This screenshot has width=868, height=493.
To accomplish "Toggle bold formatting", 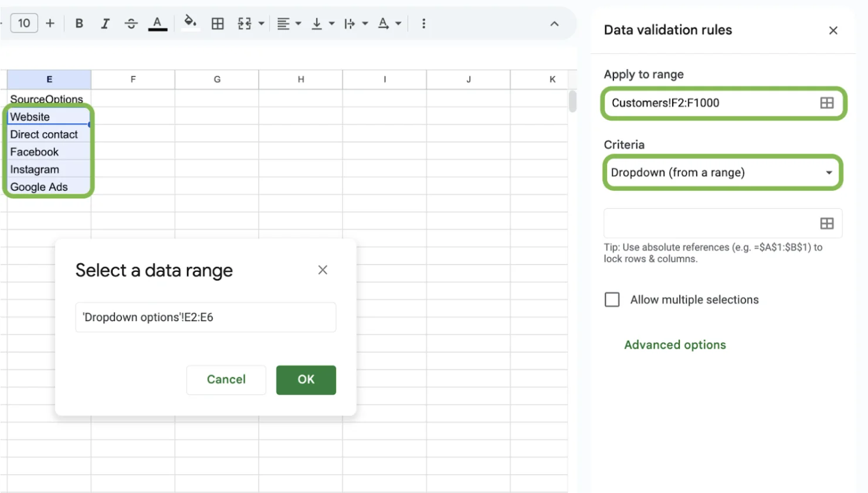I will click(79, 23).
